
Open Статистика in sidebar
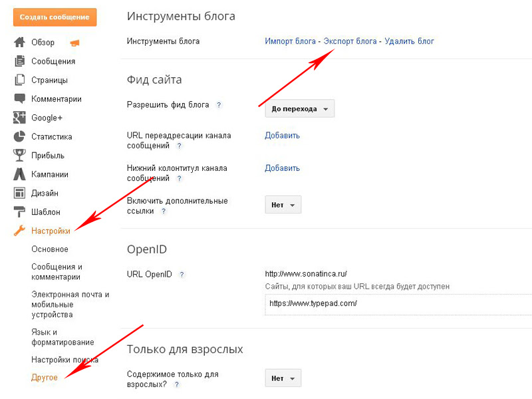coord(52,137)
